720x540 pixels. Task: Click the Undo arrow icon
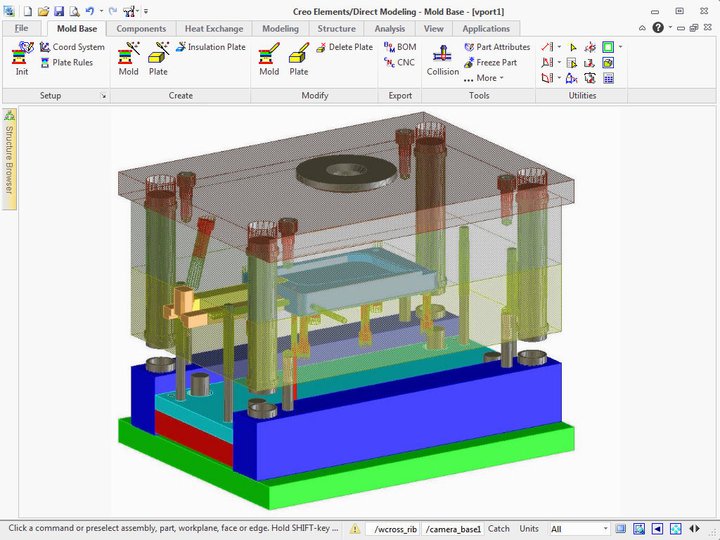pyautogui.click(x=90, y=11)
